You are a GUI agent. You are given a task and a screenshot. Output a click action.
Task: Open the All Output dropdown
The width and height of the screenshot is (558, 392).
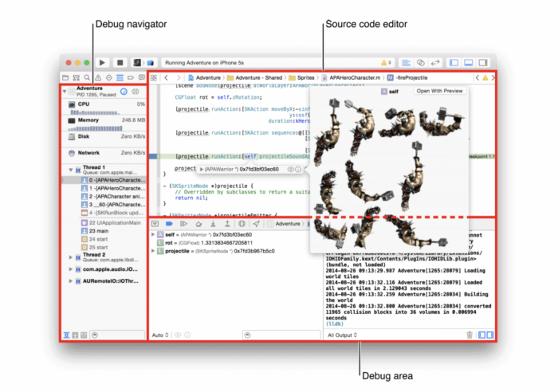[342, 335]
